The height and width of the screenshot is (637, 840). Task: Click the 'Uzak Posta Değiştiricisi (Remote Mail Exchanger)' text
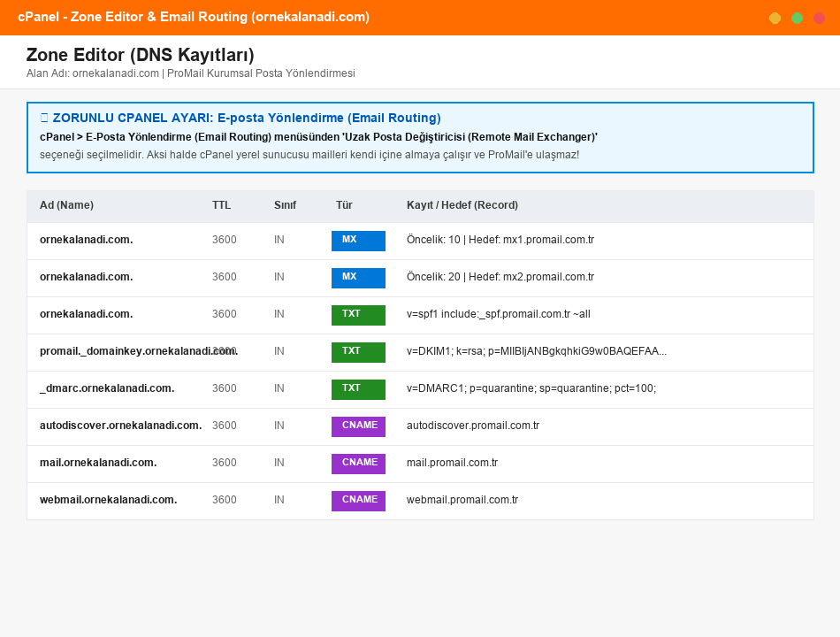470,137
